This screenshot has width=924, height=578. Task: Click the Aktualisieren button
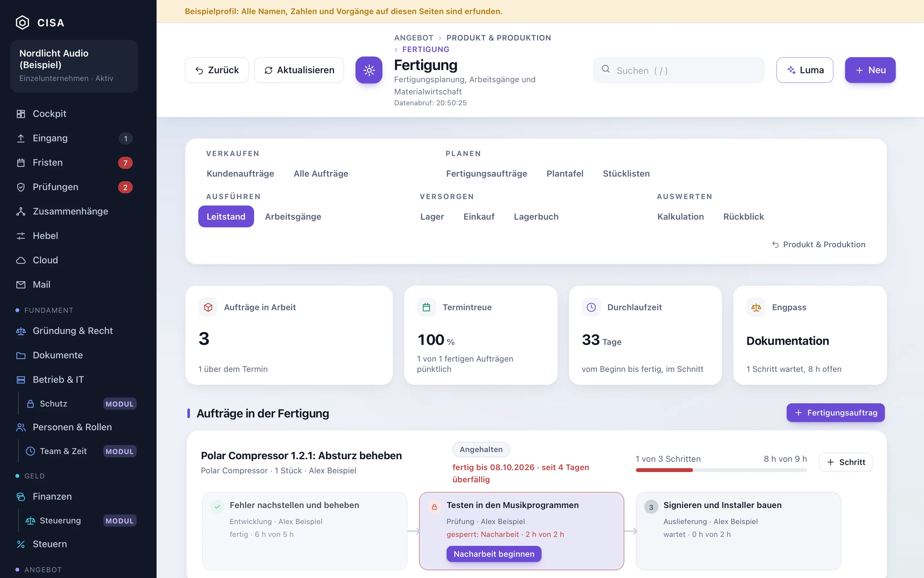click(299, 70)
